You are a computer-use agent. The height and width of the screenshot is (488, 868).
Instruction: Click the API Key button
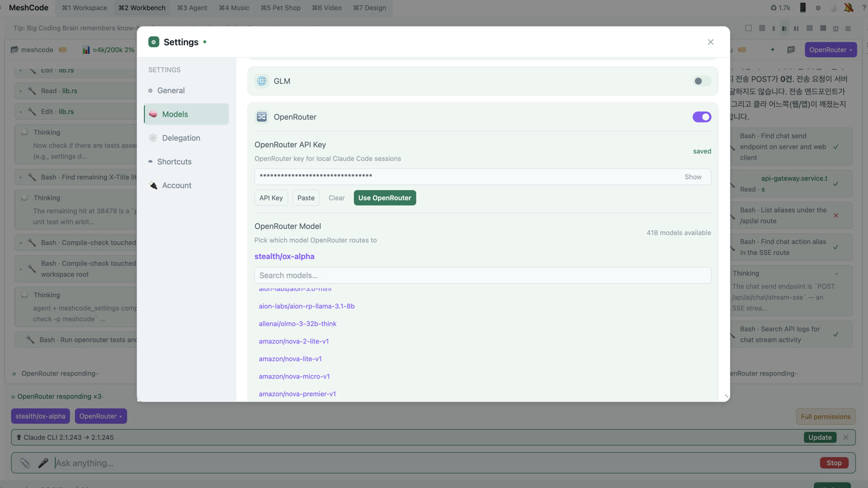[271, 198]
